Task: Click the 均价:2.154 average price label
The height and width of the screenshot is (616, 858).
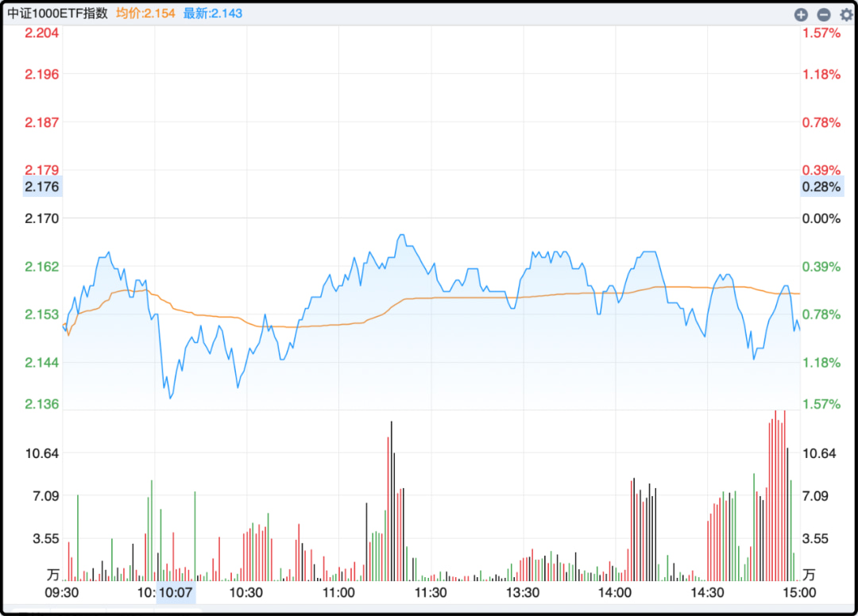Action: point(145,13)
